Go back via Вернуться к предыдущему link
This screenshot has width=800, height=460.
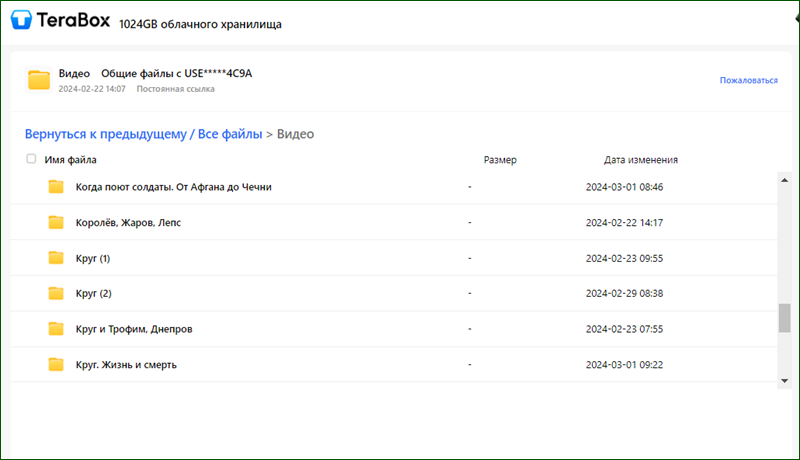coord(106,134)
